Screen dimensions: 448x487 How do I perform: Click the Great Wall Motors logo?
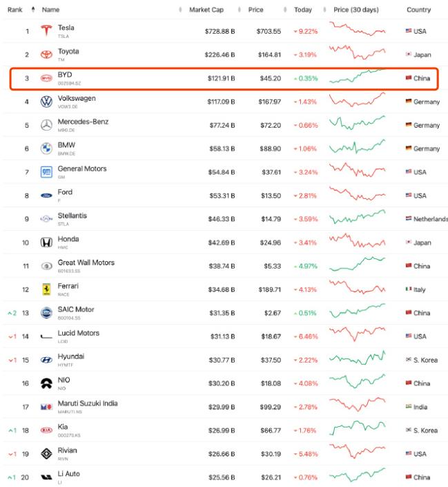[46, 266]
